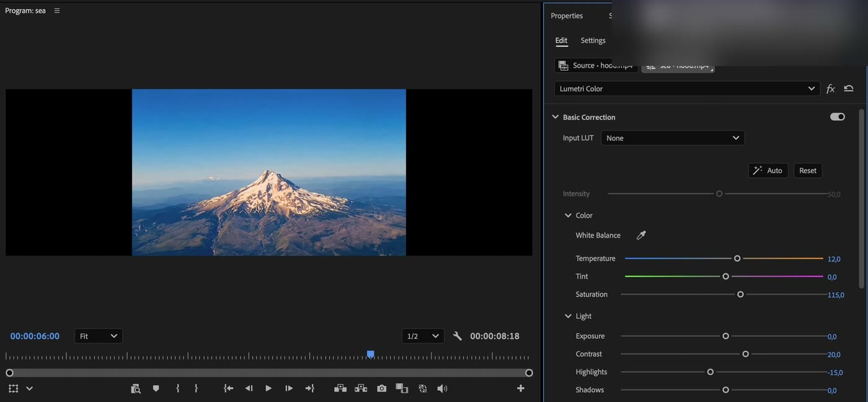Click the fx icon beside Lumetri Color
This screenshot has height=402, width=868.
831,89
